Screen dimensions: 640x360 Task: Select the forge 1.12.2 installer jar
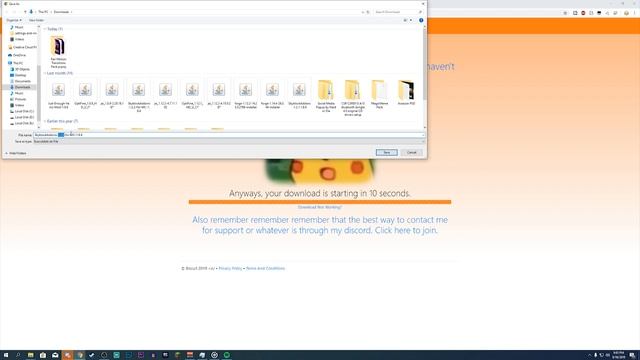(245, 95)
